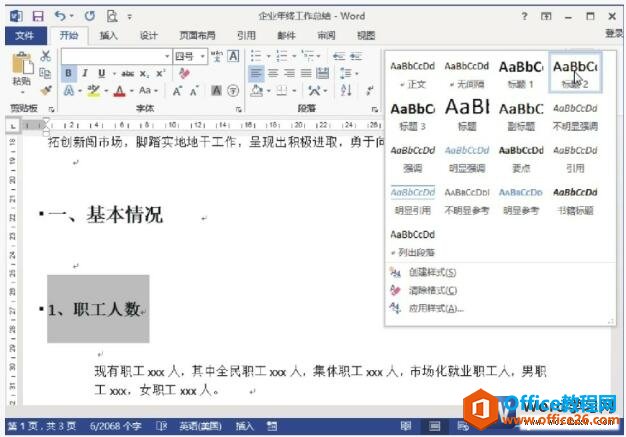Align paragraph text right
Screen dimensions: 626x437
click(289, 73)
